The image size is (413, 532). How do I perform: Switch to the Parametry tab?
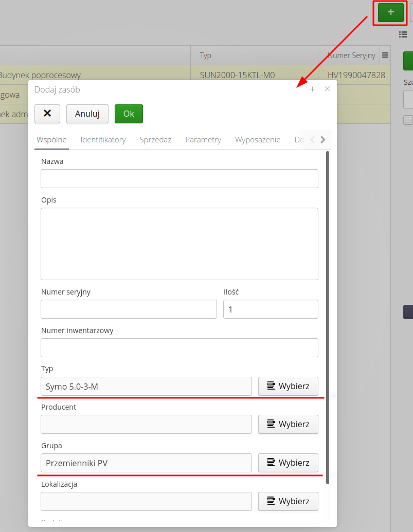(203, 140)
